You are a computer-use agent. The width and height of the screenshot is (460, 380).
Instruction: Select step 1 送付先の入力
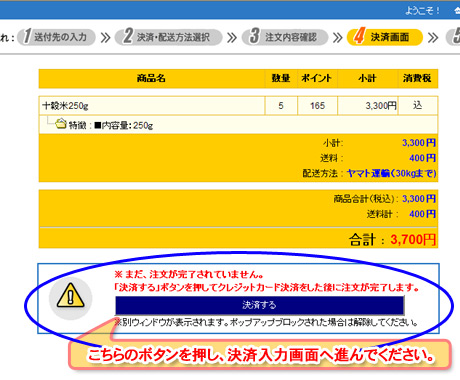point(56,37)
